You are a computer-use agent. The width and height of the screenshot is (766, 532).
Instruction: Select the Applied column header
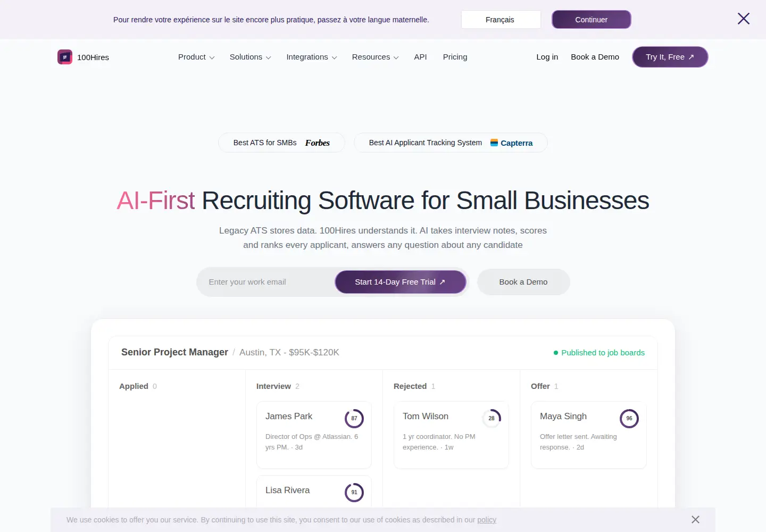(134, 386)
